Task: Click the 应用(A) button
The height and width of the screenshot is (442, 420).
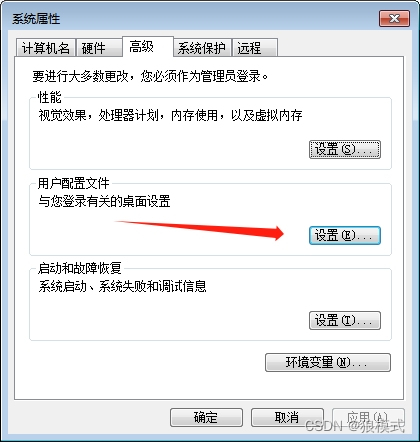Action: (368, 417)
